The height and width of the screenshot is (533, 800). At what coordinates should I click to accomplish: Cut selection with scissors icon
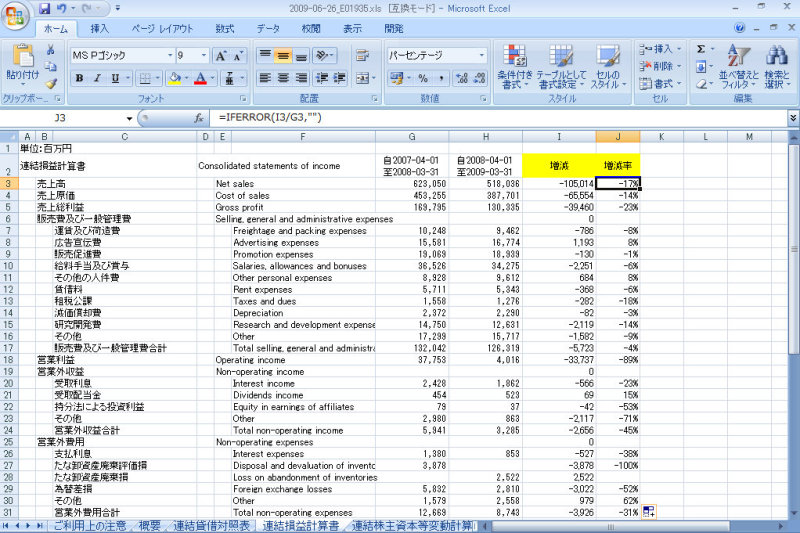click(51, 50)
